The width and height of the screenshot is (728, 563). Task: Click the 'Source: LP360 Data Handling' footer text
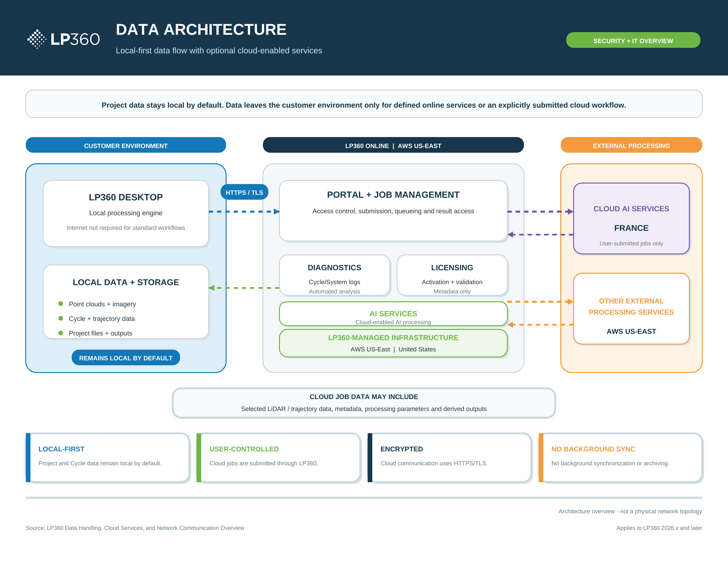[x=135, y=528]
